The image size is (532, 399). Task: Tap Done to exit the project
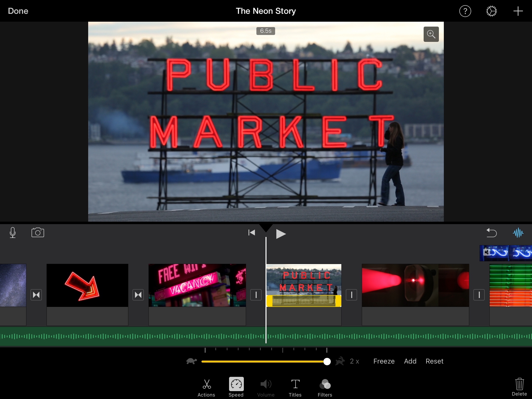coord(18,11)
